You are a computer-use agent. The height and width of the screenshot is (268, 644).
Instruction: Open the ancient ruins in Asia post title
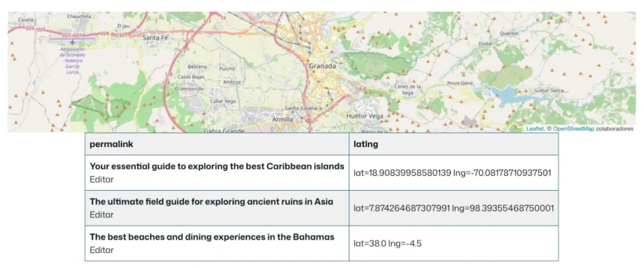(211, 202)
